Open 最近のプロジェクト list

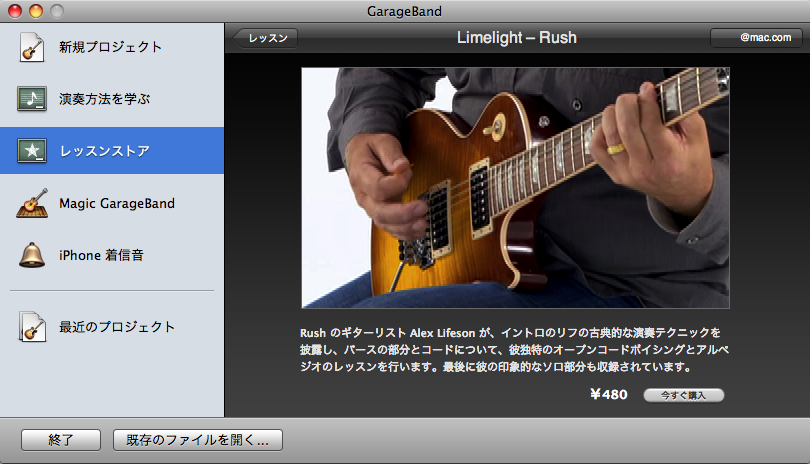(112, 327)
